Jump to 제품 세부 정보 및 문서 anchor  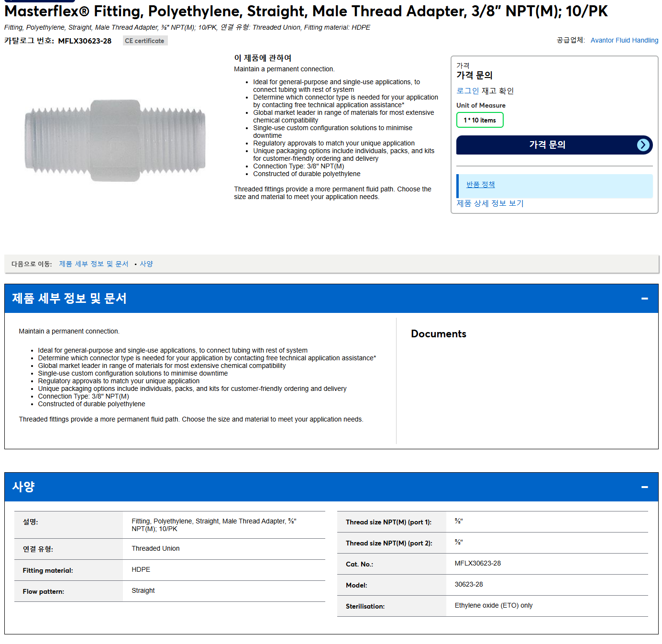(x=94, y=264)
